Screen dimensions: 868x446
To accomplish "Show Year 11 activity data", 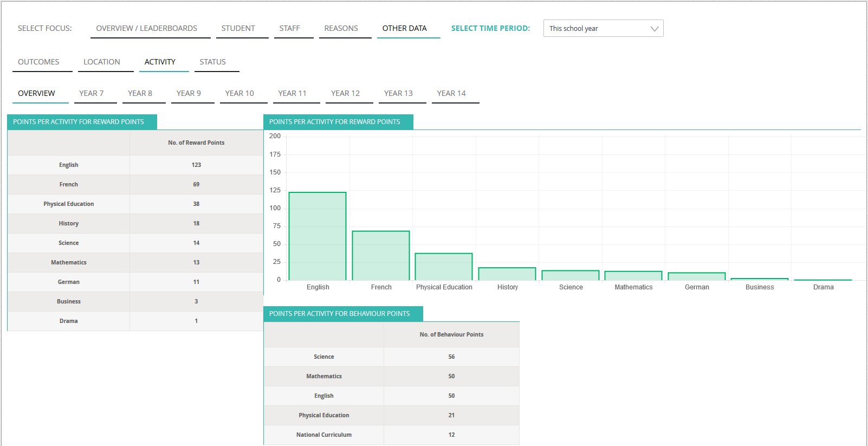I will coord(296,94).
